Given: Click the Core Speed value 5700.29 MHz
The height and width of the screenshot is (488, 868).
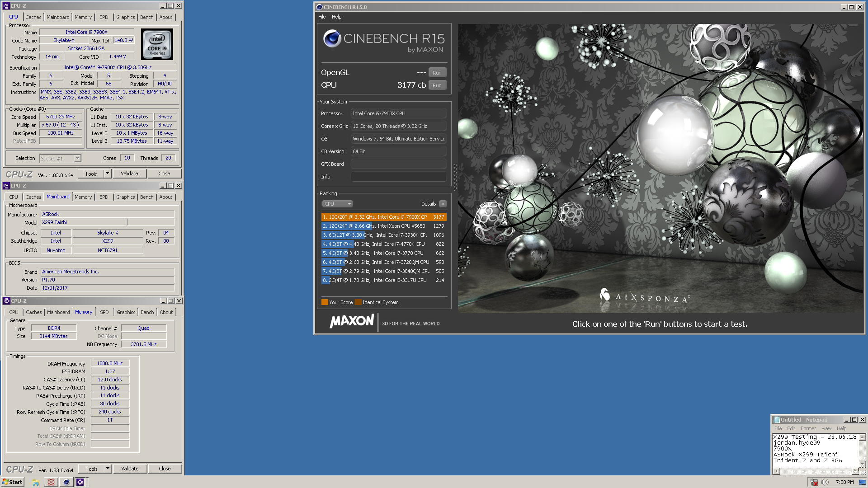Looking at the screenshot, I should pos(61,117).
